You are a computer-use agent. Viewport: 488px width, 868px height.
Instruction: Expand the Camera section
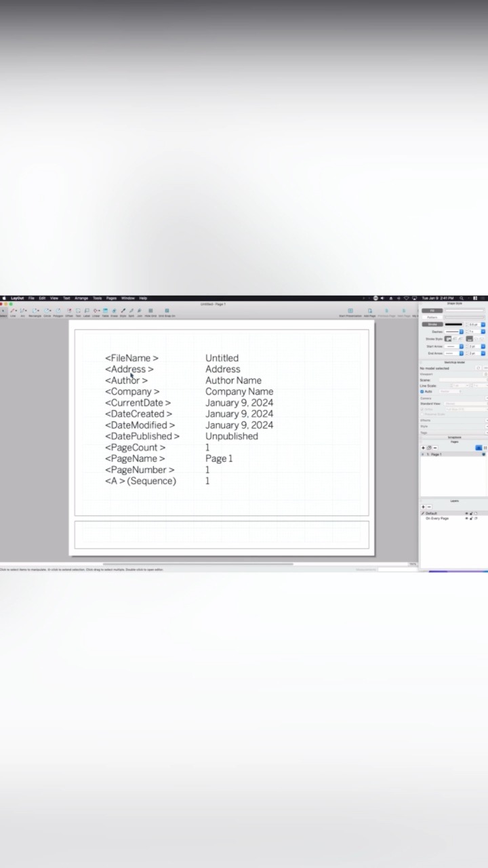click(486, 398)
